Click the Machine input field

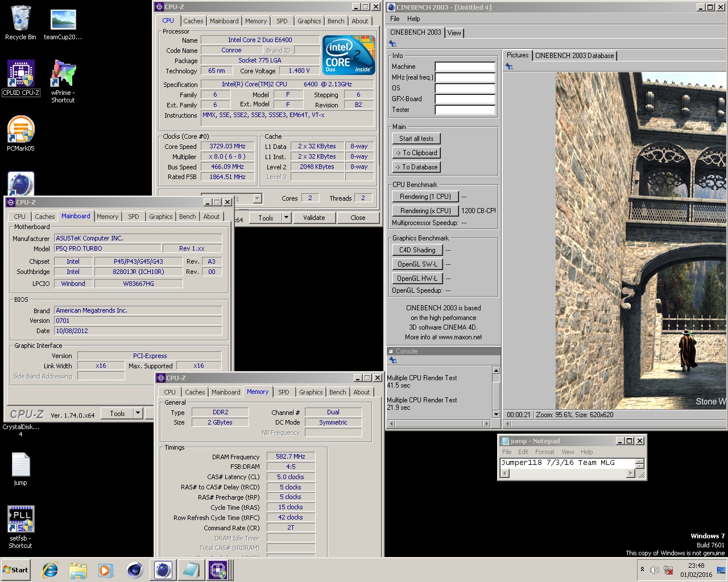(465, 66)
